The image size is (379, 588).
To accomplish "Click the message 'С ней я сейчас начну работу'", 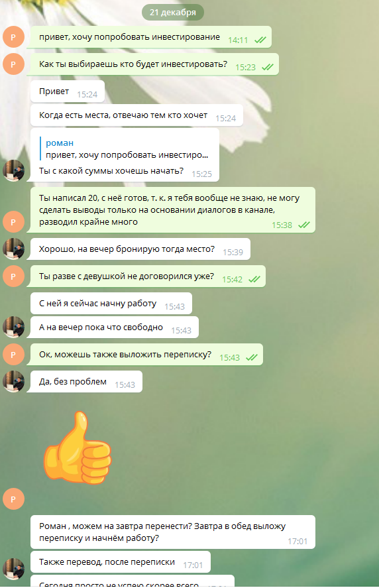I will (111, 304).
